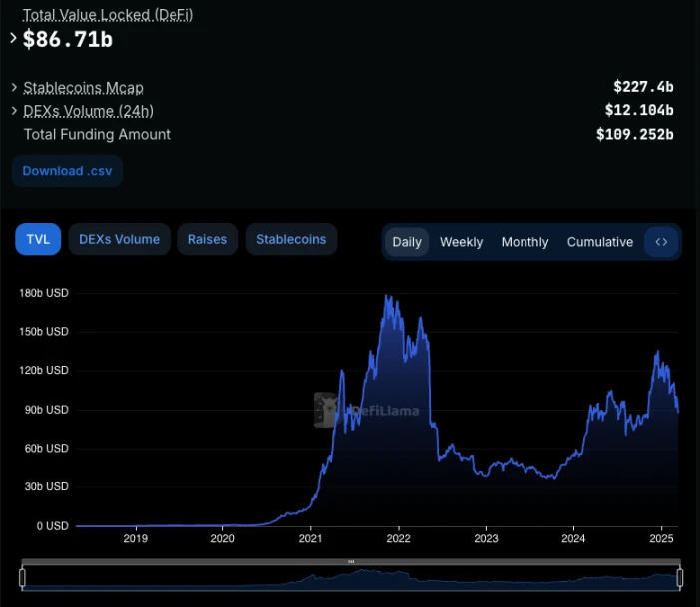The width and height of the screenshot is (700, 607).
Task: Switch to the Raises chart tab
Action: click(x=207, y=239)
